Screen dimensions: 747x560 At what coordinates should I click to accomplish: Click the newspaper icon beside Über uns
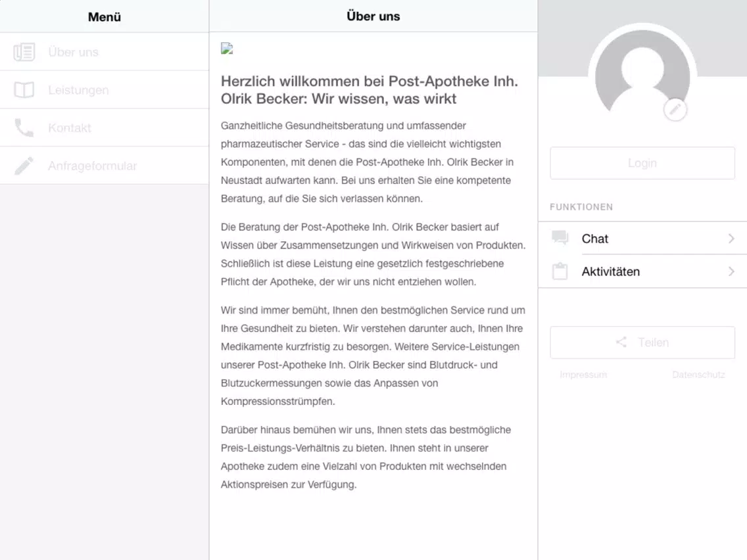24,52
